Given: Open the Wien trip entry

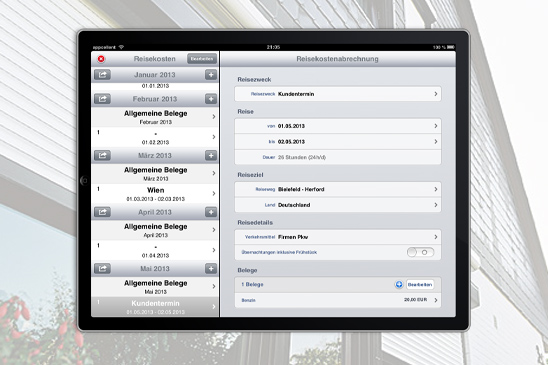Looking at the screenshot, I should 155,194.
